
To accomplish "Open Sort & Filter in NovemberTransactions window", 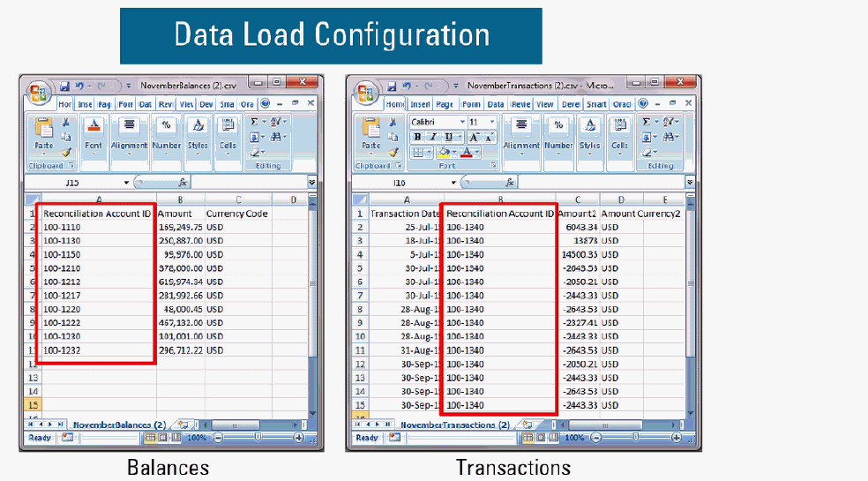I will point(669,122).
